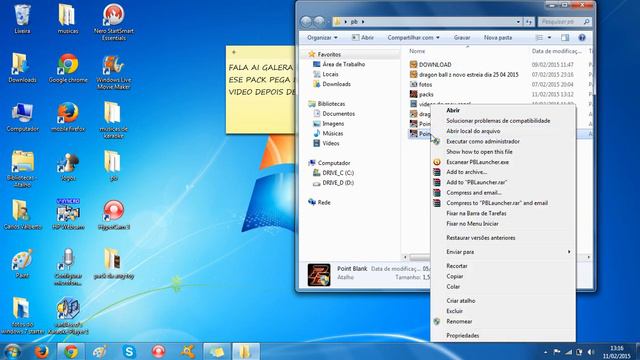Select Documentos under Bibliotecas
Screen dimensions: 640x360
pyautogui.click(x=334, y=114)
